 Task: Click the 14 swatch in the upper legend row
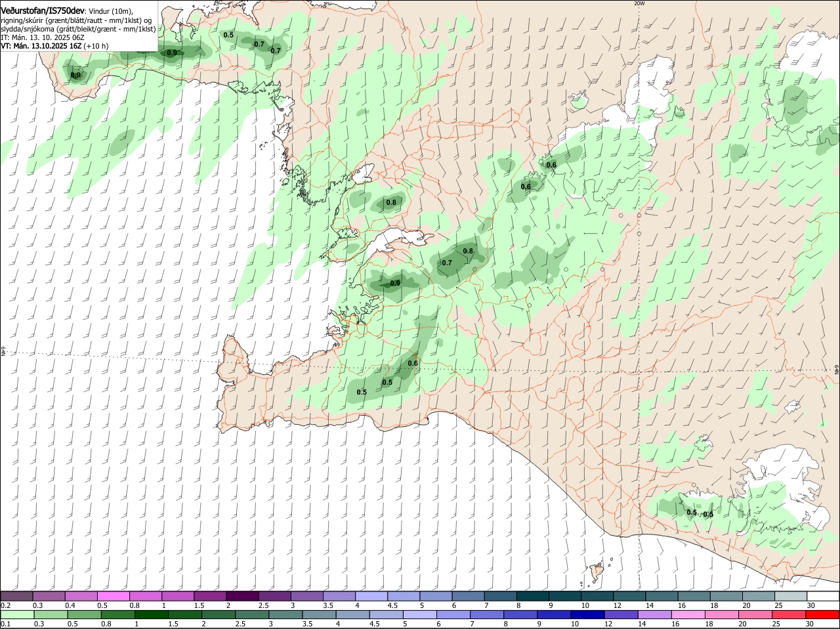pos(662,596)
